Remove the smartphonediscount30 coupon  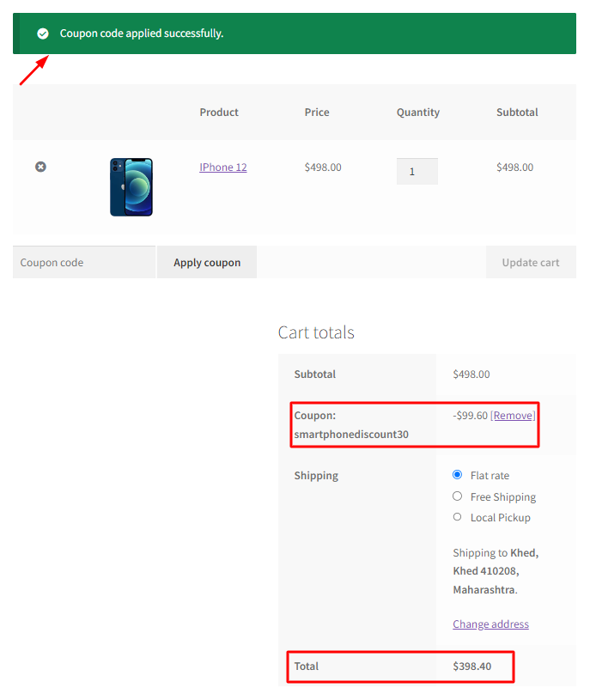[x=513, y=415]
